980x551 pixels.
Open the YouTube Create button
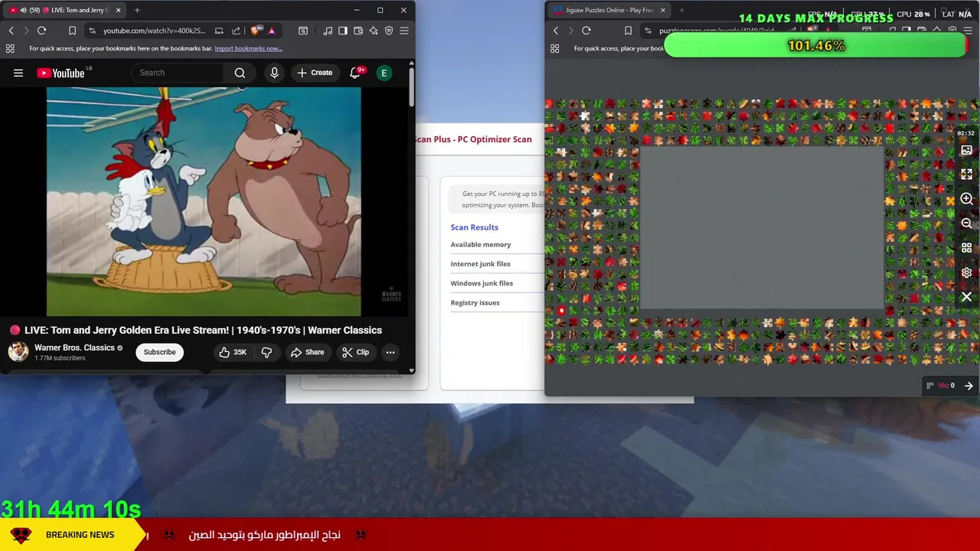[315, 73]
